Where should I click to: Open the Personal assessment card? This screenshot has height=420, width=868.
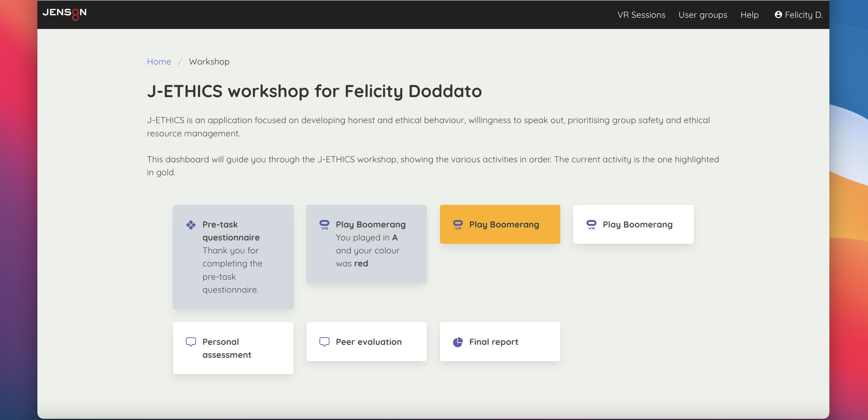coord(233,348)
